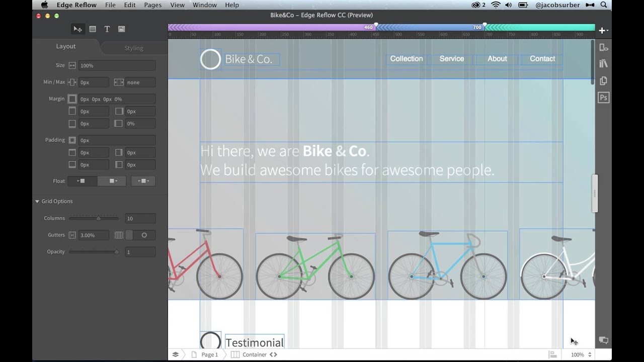Select the Collection nav link on canvas

coord(407,59)
